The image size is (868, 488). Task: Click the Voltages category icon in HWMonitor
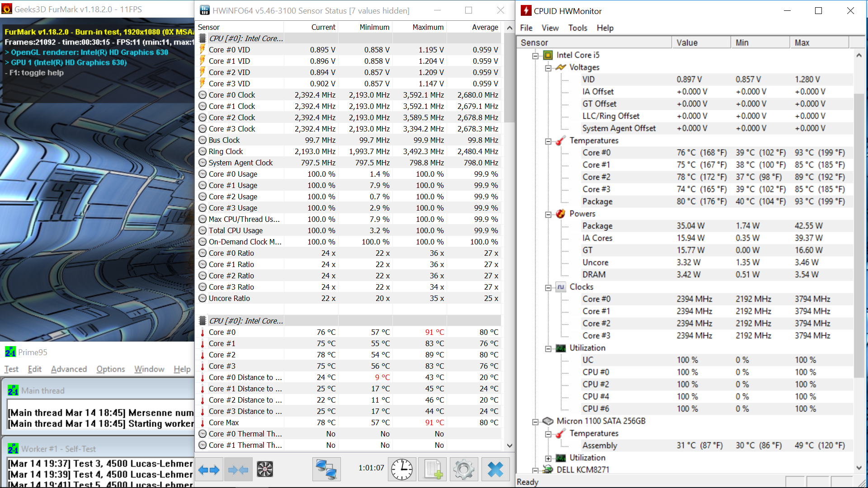click(561, 67)
